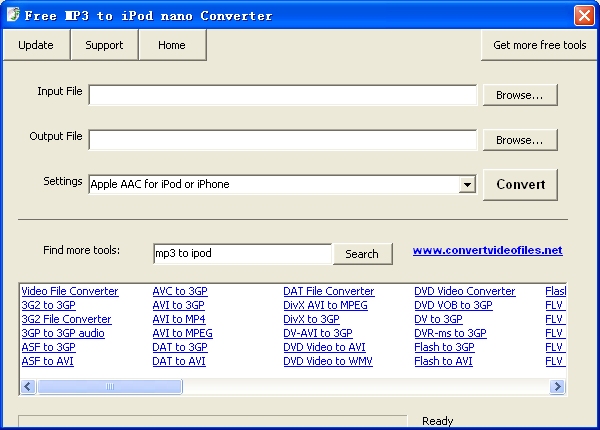Open DAT to AVI link
Viewport: 600px width, 430px height.
[x=179, y=361]
